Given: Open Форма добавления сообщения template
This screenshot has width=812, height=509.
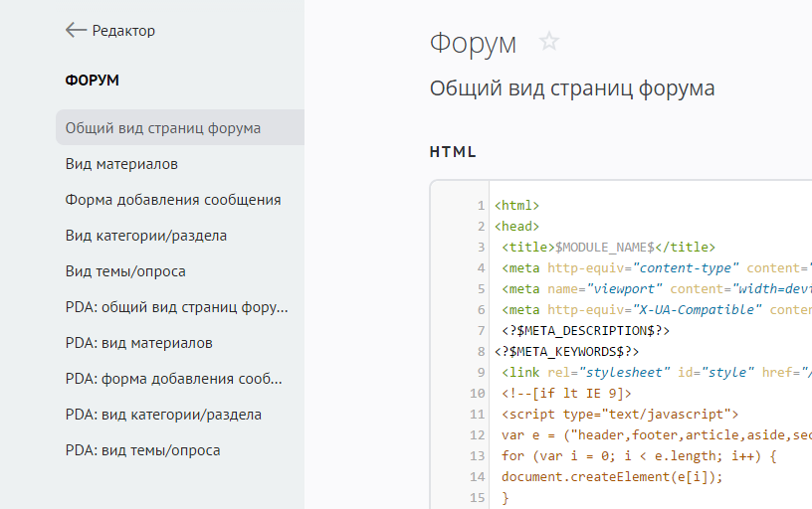Looking at the screenshot, I should click(x=173, y=200).
